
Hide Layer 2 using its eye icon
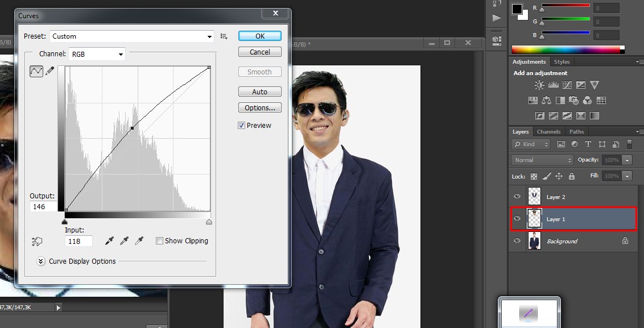(517, 197)
